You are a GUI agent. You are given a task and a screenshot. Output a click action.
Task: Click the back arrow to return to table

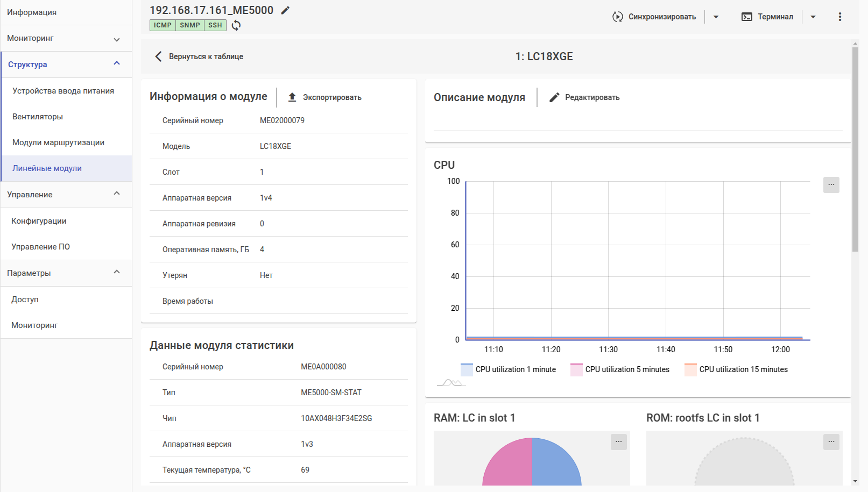[x=158, y=56]
